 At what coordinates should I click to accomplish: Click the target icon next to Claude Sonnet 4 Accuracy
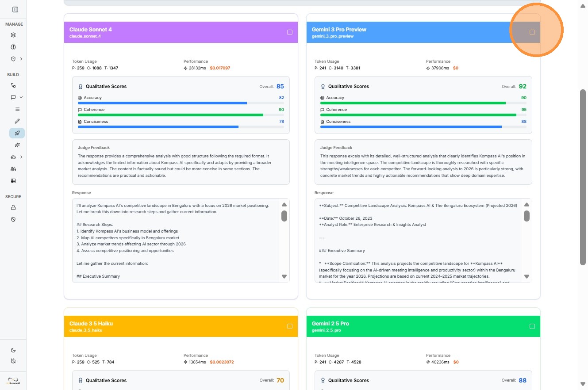tap(80, 98)
